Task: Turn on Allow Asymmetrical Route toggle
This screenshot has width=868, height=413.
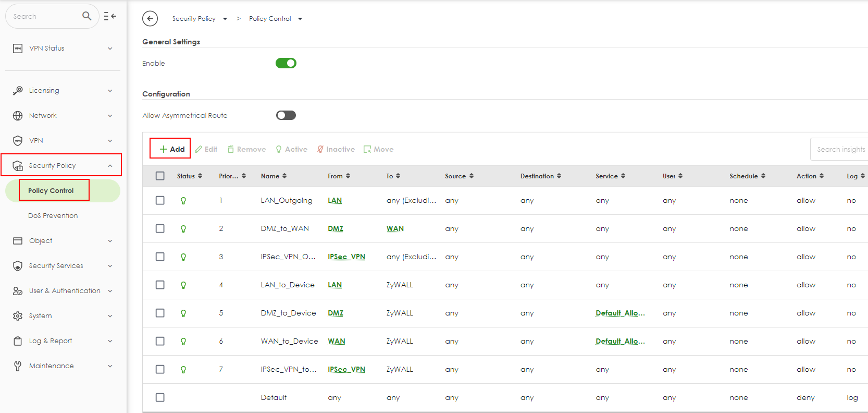Action: [286, 115]
